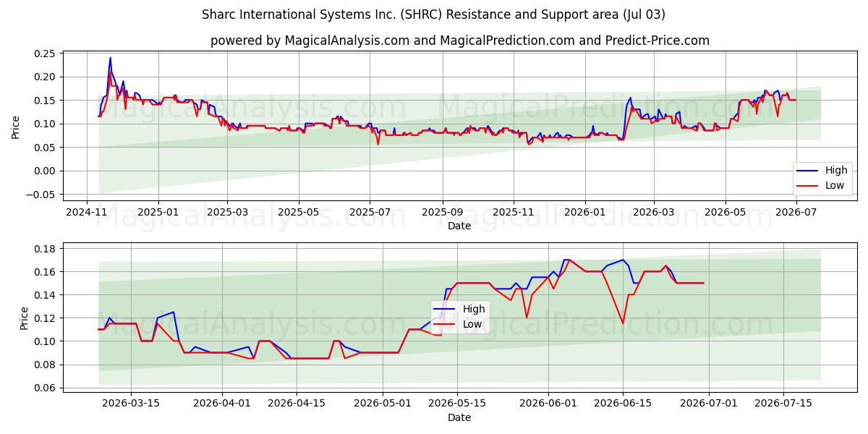Image resolution: width=868 pixels, height=434 pixels.
Task: Click the 'powered by MagicalAnalysis.com' subtitle
Action: coord(460,41)
